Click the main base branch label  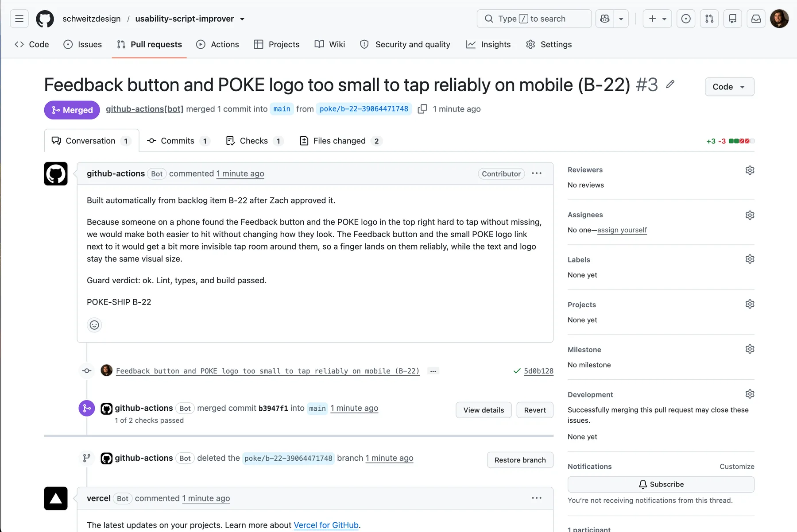(282, 109)
